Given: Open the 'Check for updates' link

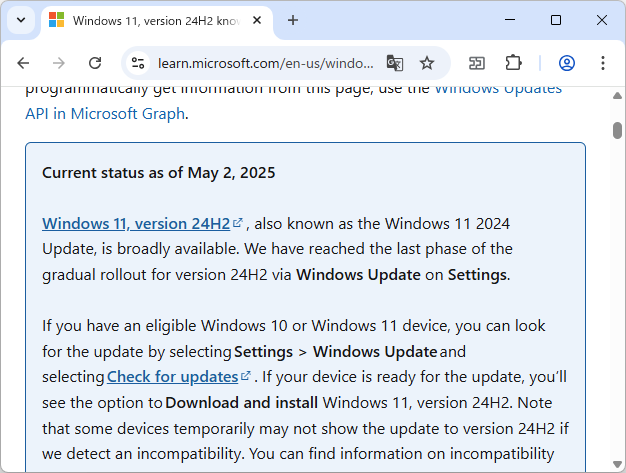Looking at the screenshot, I should click(172, 377).
